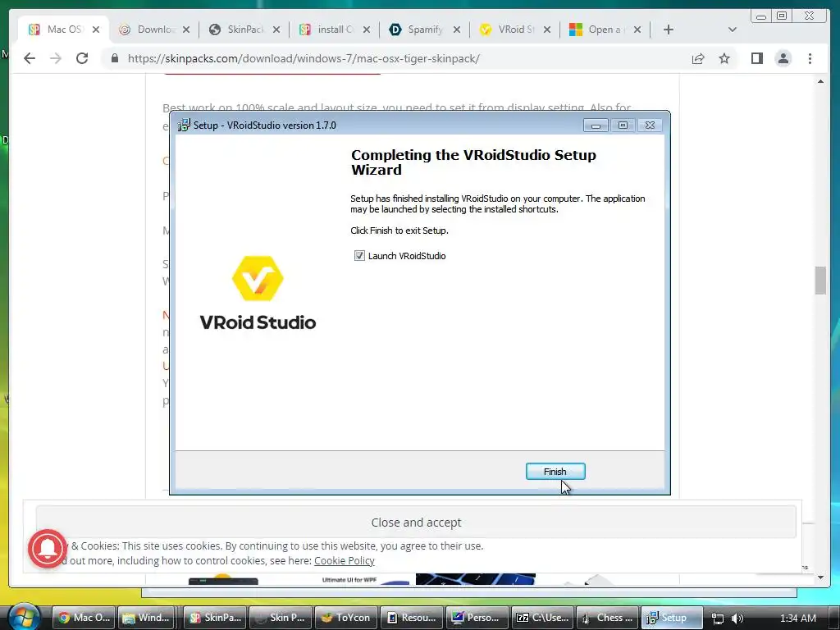Switch to the 'install C' tab
The height and width of the screenshot is (630, 840).
point(327,30)
